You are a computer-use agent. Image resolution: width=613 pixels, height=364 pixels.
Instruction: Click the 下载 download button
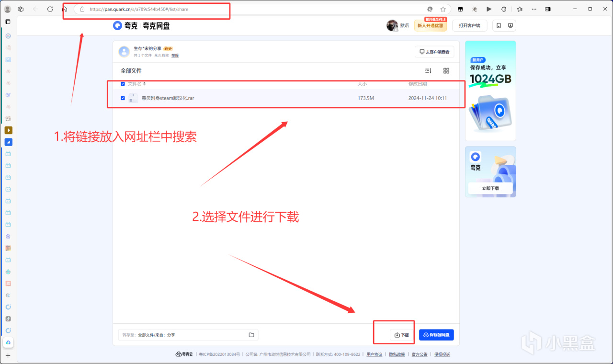pos(402,335)
